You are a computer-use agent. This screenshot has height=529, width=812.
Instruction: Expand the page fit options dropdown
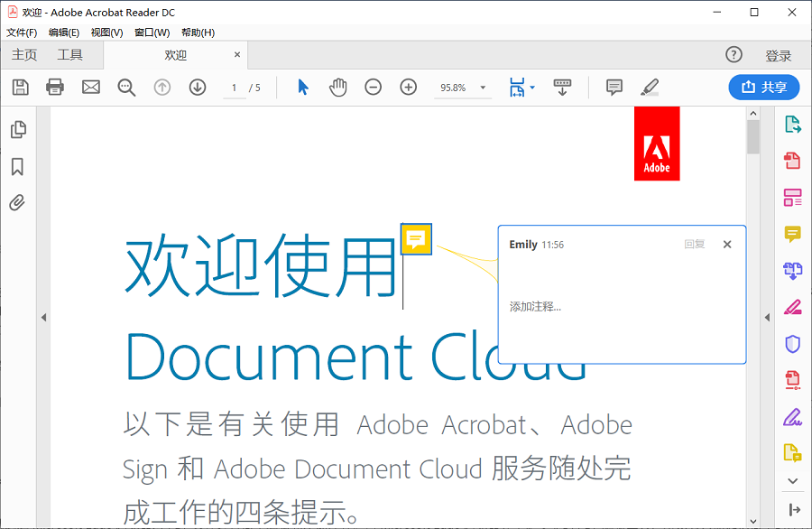pos(532,88)
